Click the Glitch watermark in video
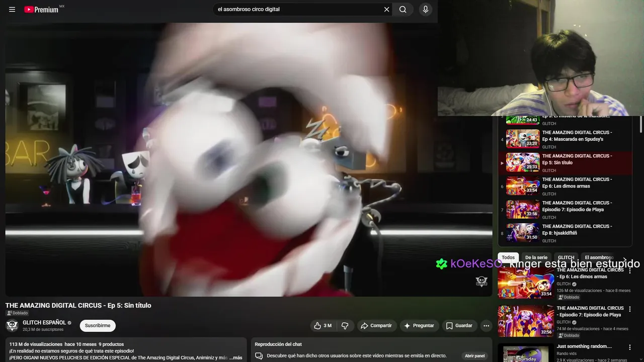 (x=481, y=282)
